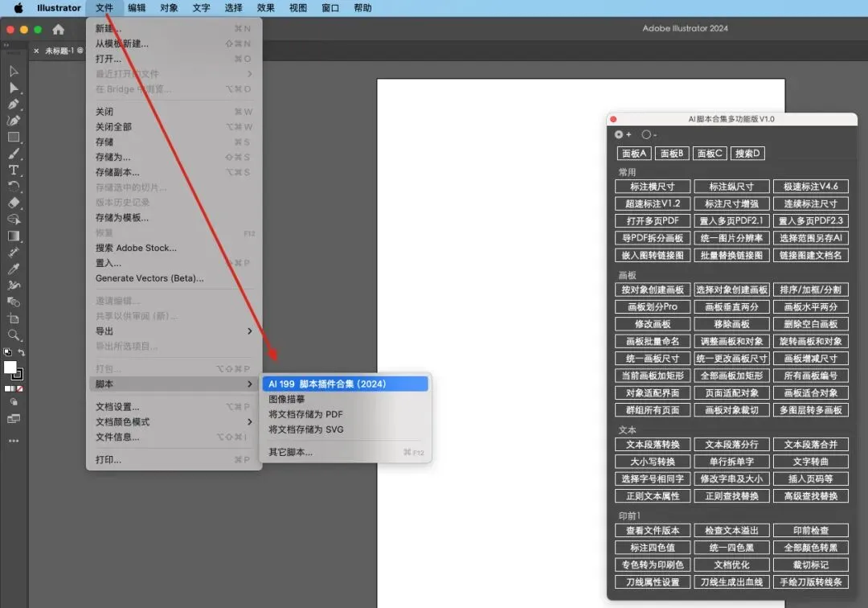
Task: Select the Type tool
Action: point(14,170)
